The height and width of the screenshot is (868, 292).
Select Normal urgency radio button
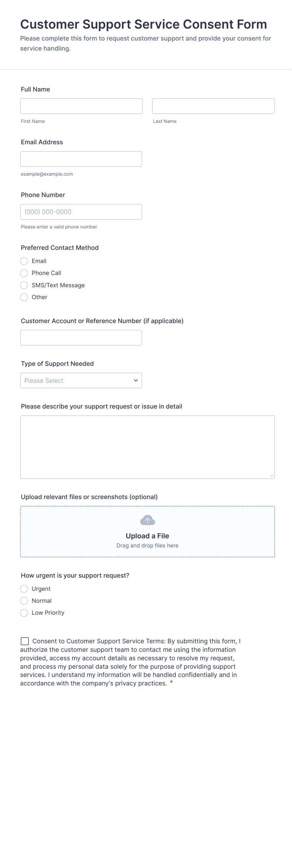click(x=24, y=601)
